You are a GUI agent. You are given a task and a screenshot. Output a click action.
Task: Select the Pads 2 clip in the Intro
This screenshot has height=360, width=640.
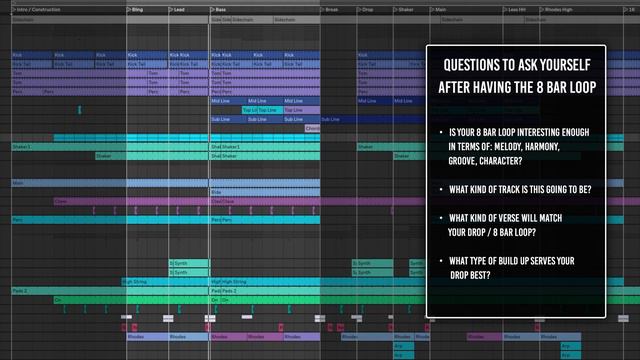point(69,291)
